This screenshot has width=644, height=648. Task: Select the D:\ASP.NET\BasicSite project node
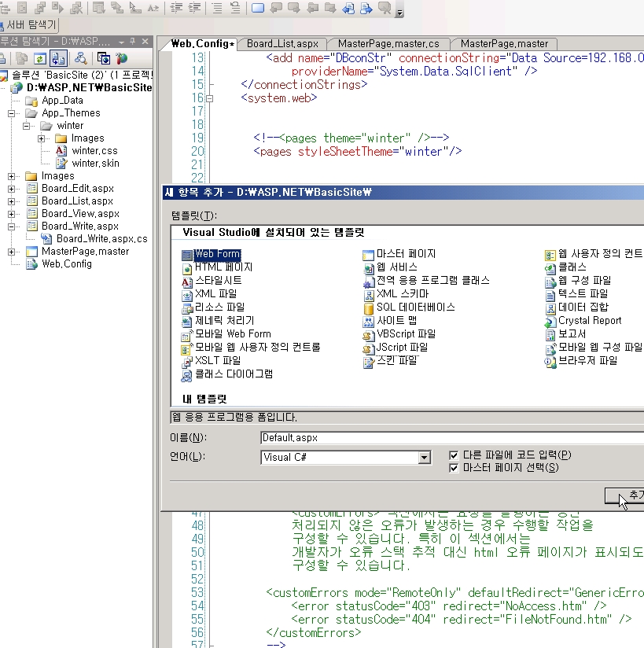point(90,87)
